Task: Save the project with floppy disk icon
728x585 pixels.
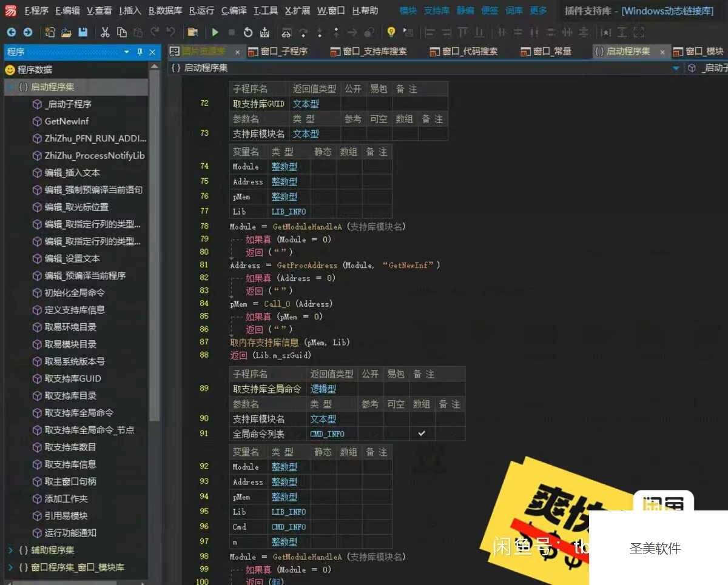Action: pos(83,32)
